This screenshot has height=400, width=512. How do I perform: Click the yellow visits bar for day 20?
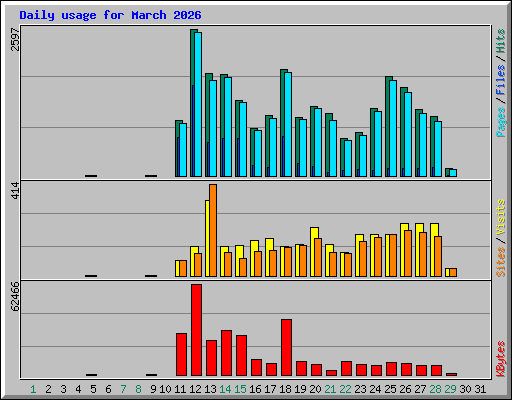pos(313,252)
